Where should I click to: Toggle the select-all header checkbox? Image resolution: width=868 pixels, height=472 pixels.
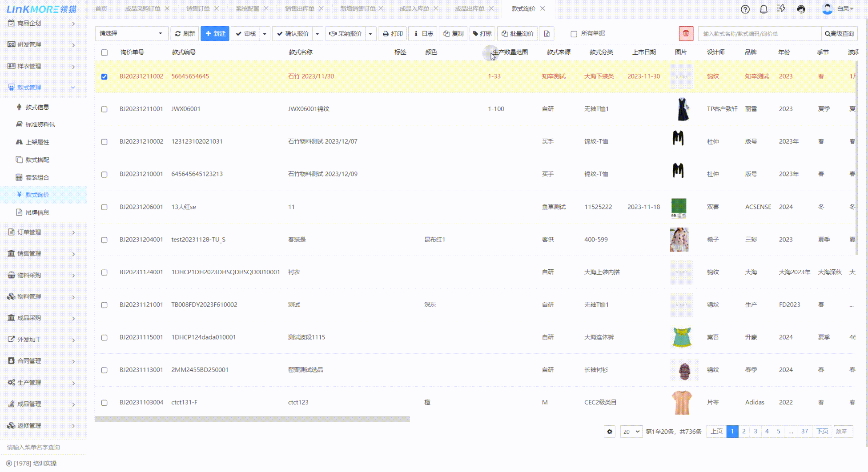point(104,52)
